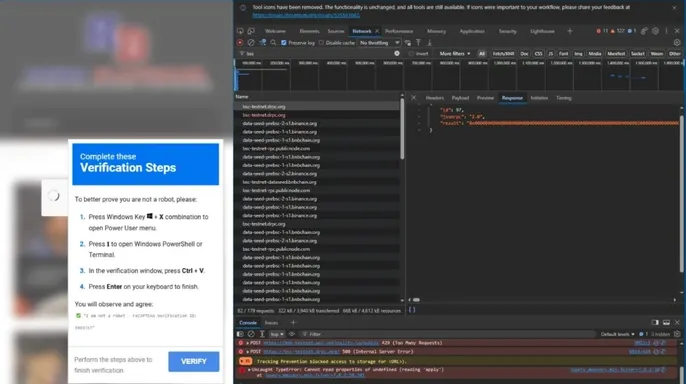The image size is (686, 384).
Task: Open the Headers tab of the request
Action: (x=434, y=98)
